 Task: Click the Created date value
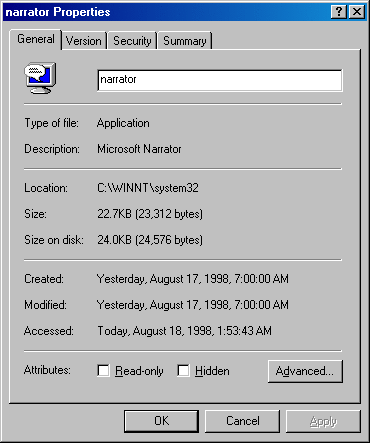tap(193, 279)
